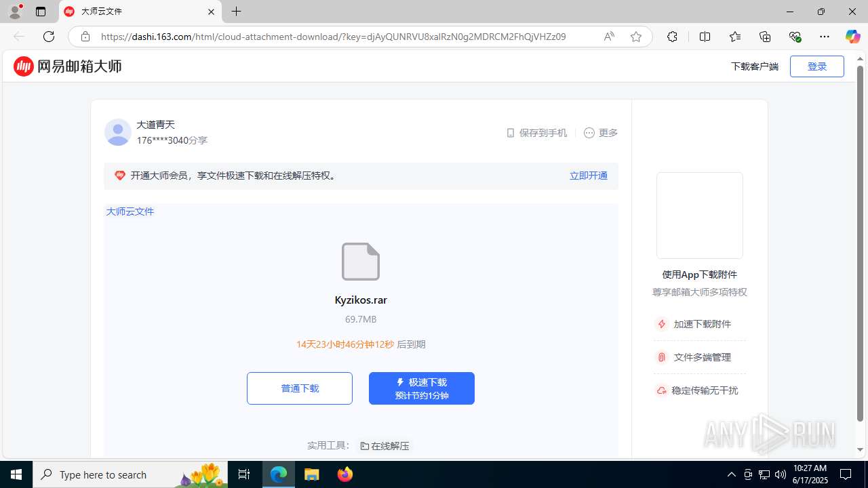Show hidden system tray icons

click(731, 474)
